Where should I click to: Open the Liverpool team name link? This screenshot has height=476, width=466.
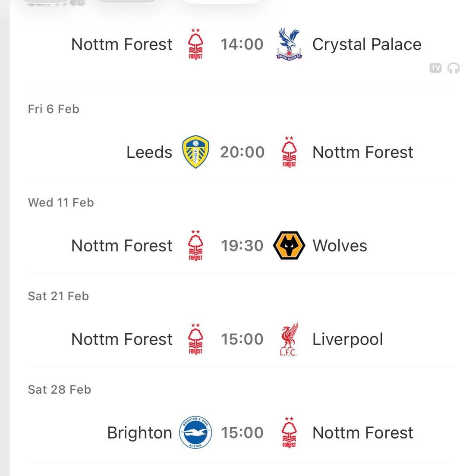tap(347, 339)
